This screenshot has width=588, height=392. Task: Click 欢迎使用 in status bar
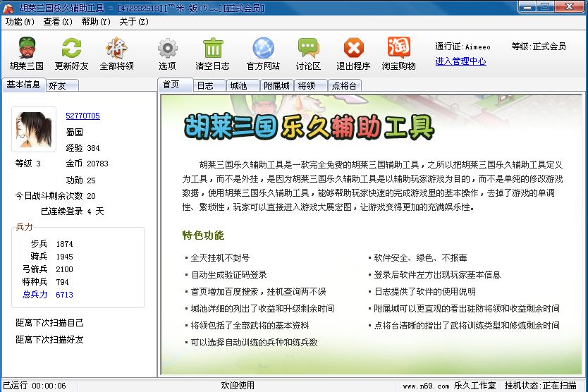(x=238, y=385)
